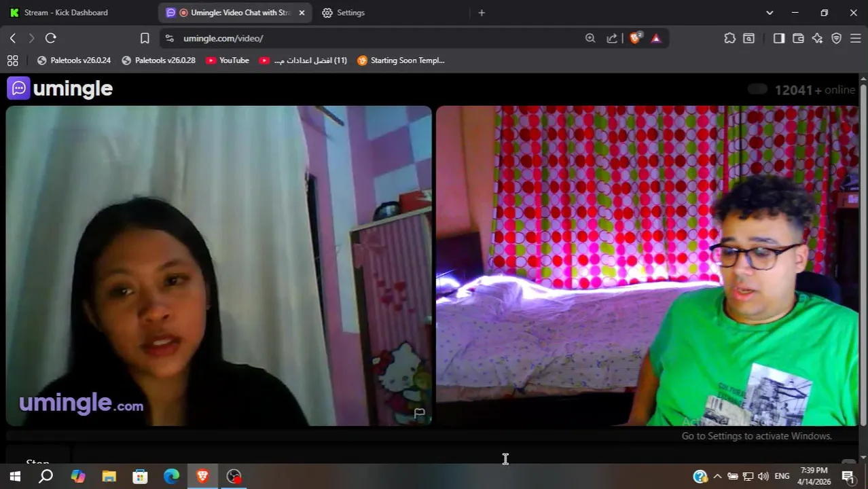Viewport: 868px width, 489px height.
Task: Switch to the Brave browser taskbar icon
Action: click(x=202, y=476)
